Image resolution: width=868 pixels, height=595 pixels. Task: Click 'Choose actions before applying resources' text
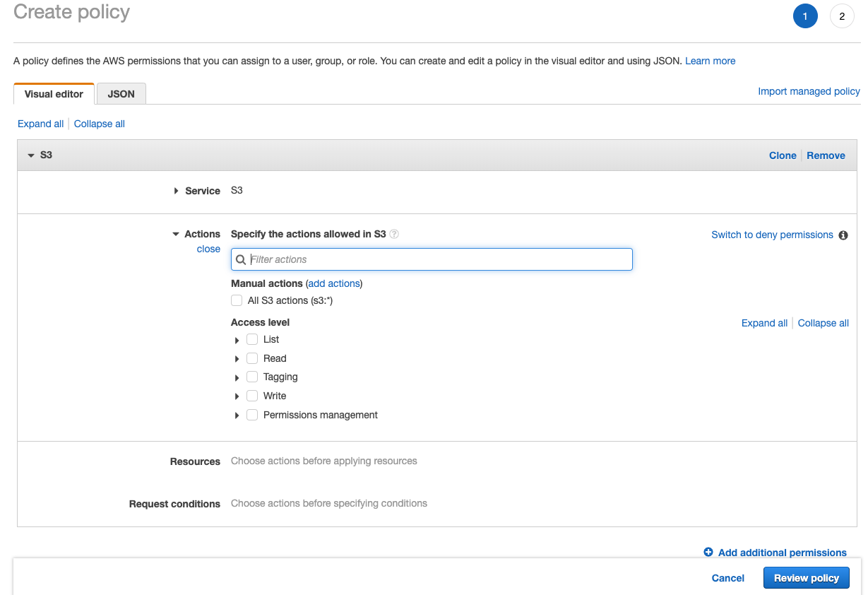(324, 461)
